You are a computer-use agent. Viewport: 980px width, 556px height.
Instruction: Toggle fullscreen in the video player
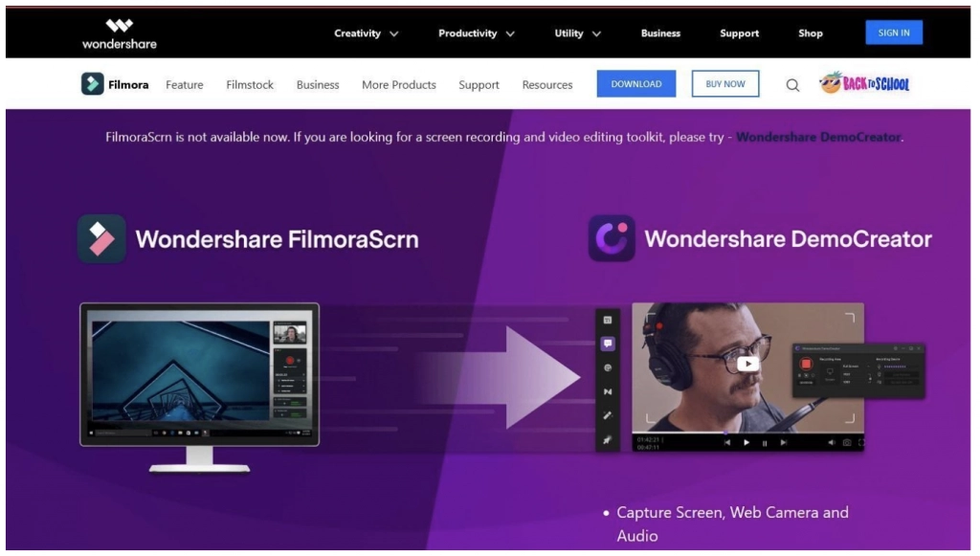pos(860,443)
